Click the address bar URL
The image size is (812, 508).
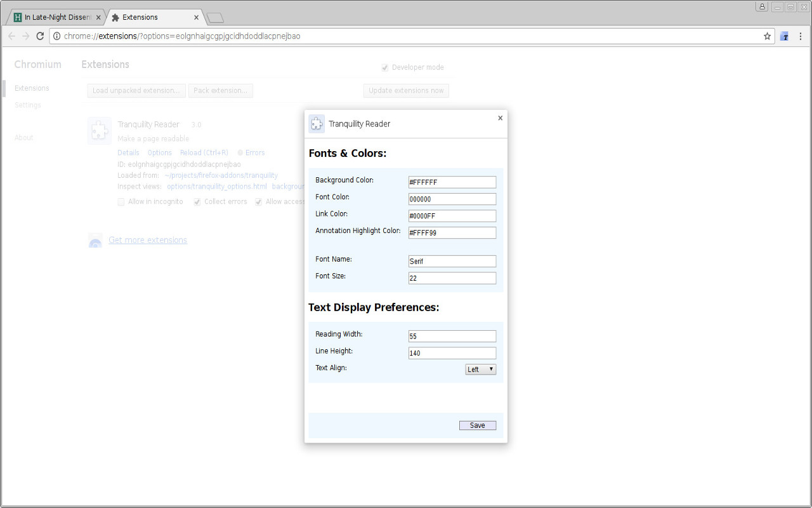[x=182, y=36]
